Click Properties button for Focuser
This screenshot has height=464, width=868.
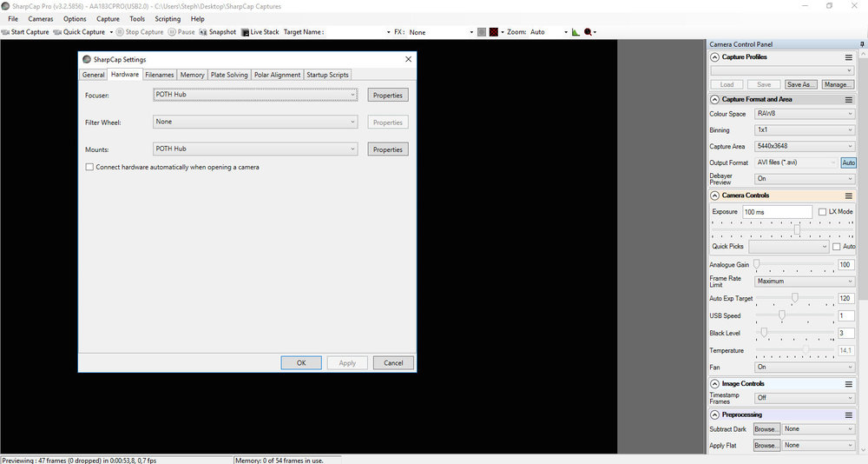coord(387,96)
